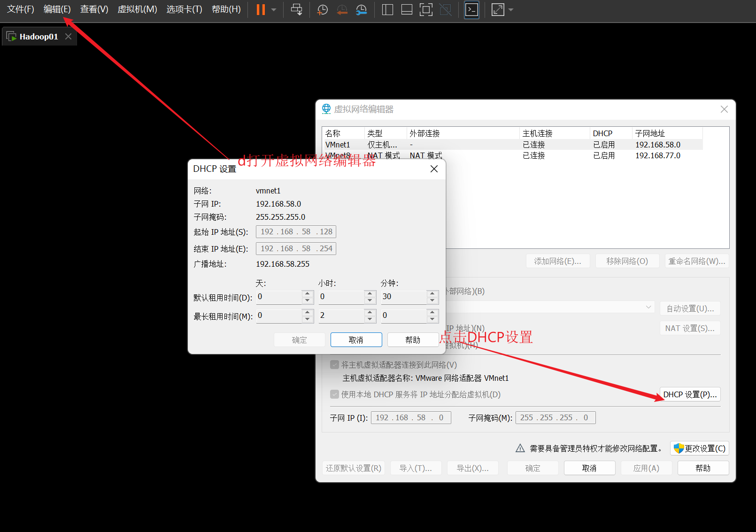Click the 添加网络(E)... button
The image size is (756, 532).
pyautogui.click(x=558, y=262)
